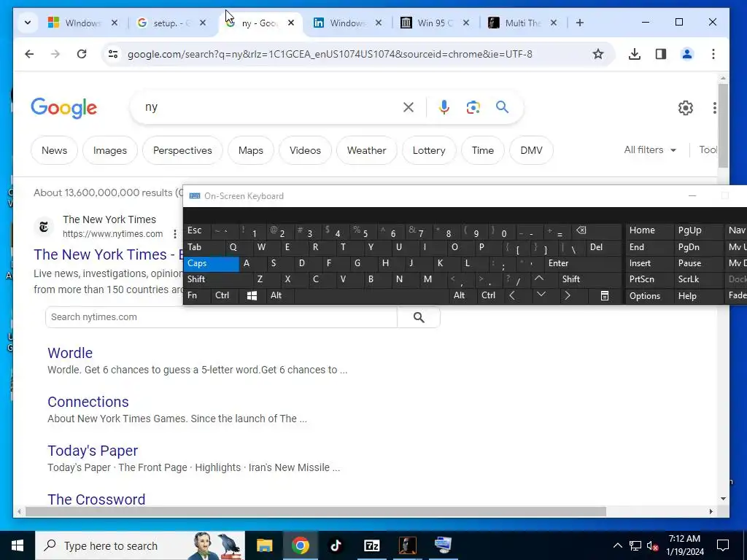Open Google apps dots icon
747x560 pixels.
tap(714, 108)
